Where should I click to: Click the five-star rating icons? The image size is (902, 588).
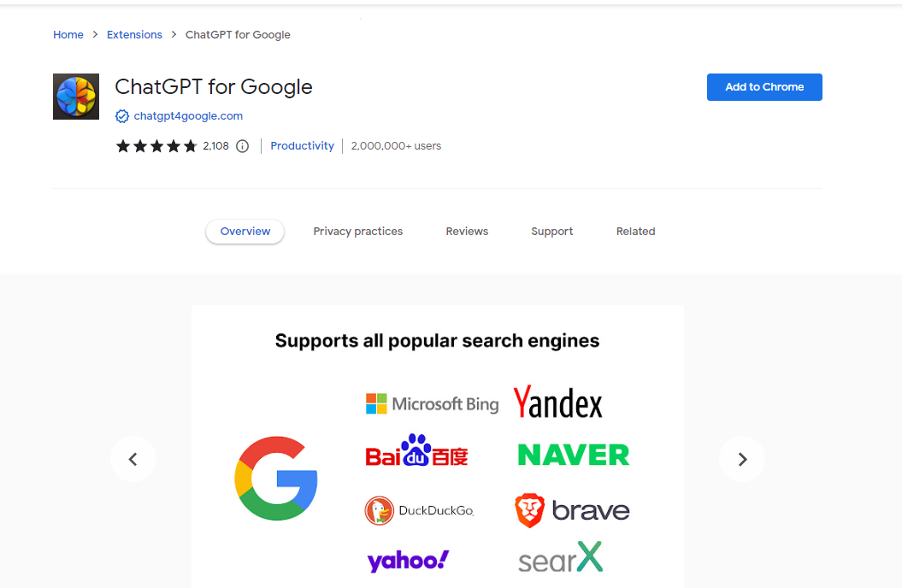pos(156,146)
